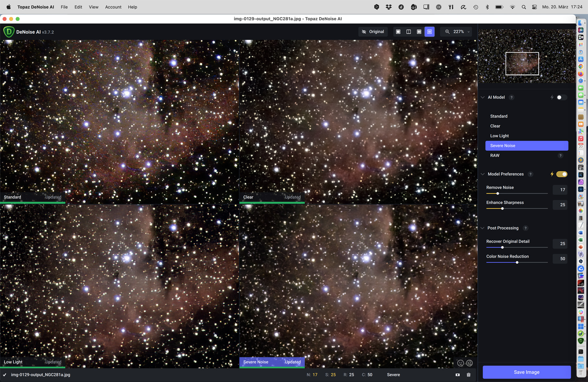
Task: Open RAW model help question mark
Action: point(561,156)
